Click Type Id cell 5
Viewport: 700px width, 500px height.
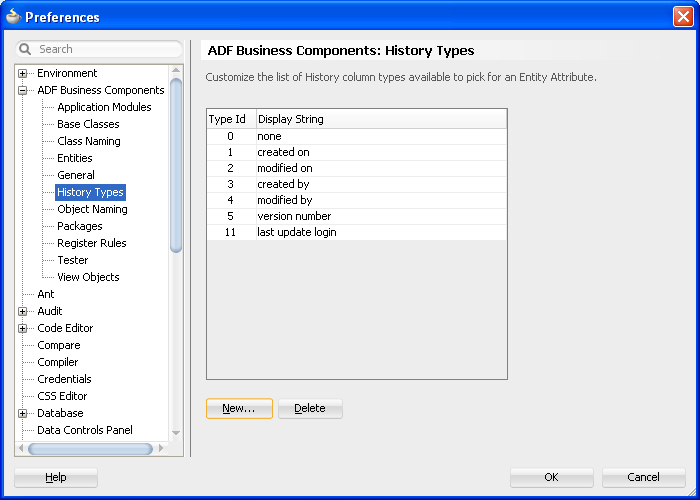tap(230, 217)
